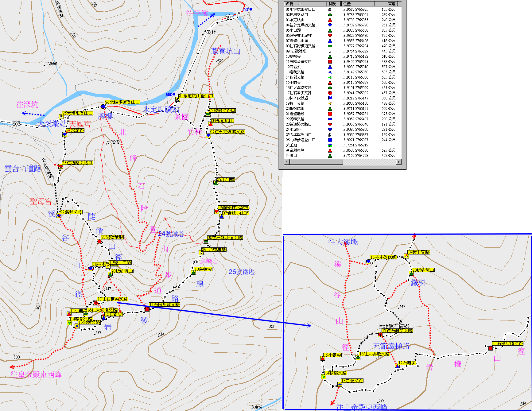The image size is (532, 411).
Task: Click the blue flag marker at 18林木砍伐處 in the inset map
Action: click(368, 262)
